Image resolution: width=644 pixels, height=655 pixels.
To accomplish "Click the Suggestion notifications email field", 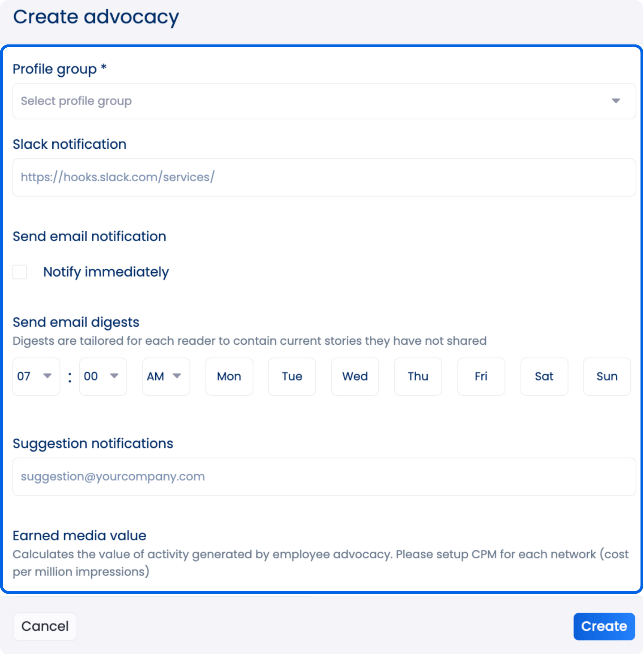I will [323, 477].
